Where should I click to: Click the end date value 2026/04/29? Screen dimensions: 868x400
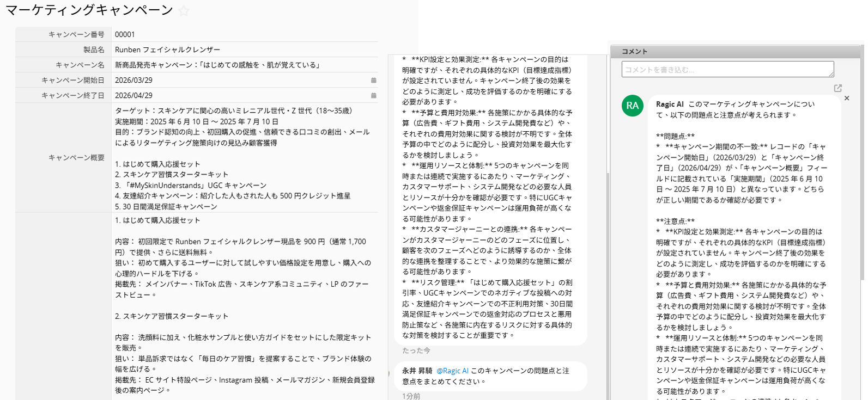pyautogui.click(x=133, y=95)
